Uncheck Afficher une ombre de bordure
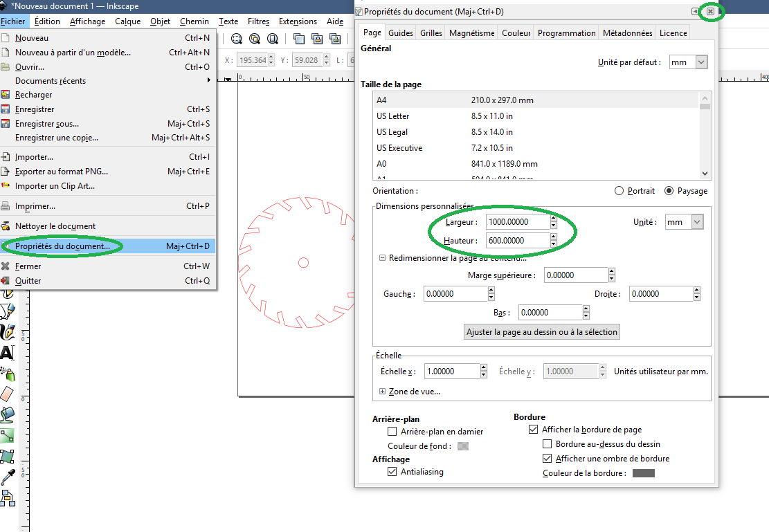This screenshot has height=532, width=769. (x=548, y=459)
